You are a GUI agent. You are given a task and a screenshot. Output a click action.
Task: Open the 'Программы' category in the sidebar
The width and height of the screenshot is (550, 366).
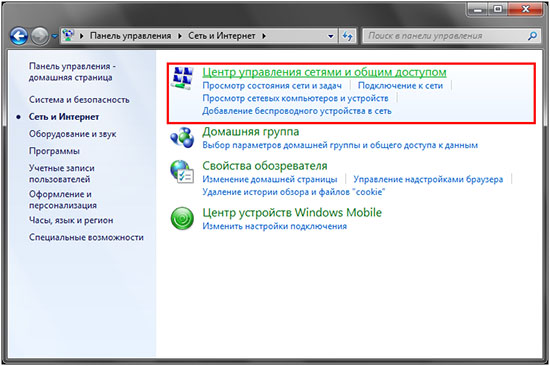(x=54, y=151)
